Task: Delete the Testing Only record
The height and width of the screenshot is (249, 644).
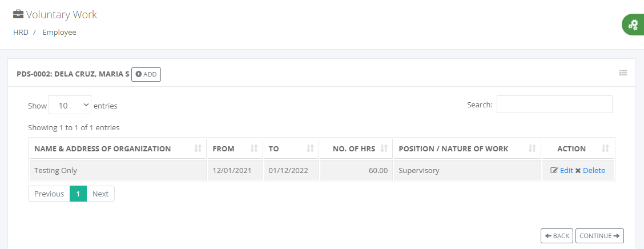Action: (x=590, y=171)
